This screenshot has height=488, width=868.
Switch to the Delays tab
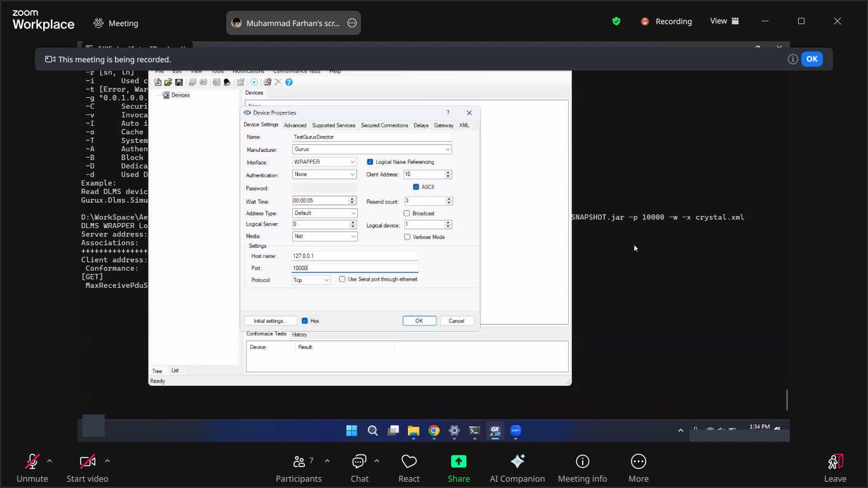[x=421, y=125]
